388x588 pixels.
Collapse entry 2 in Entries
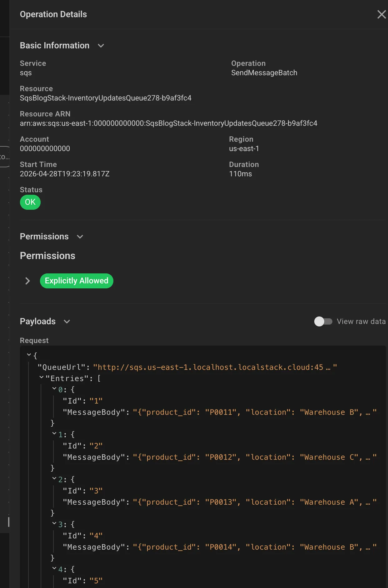point(54,478)
